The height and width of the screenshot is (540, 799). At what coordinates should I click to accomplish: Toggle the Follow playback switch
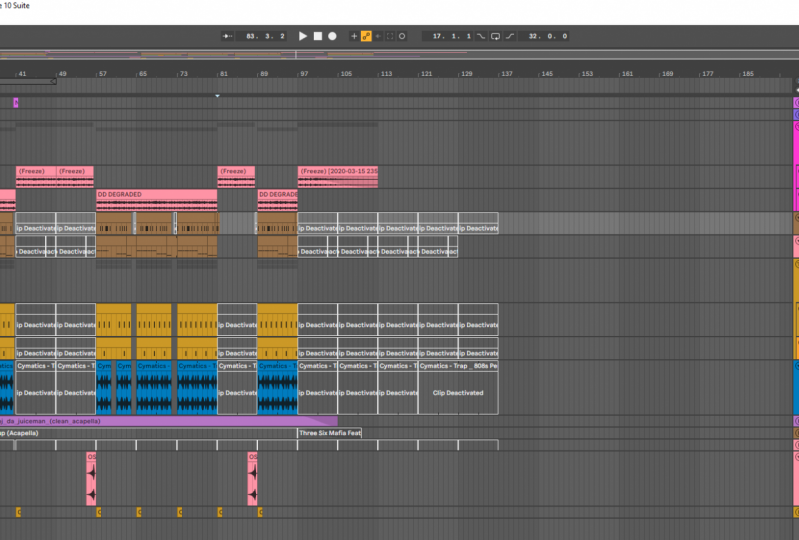pos(227,36)
